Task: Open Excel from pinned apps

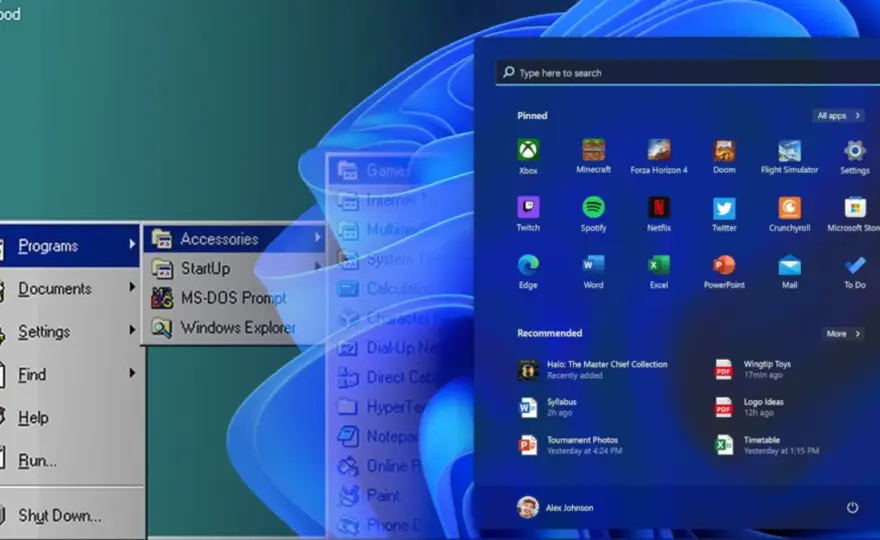Action: [x=659, y=271]
